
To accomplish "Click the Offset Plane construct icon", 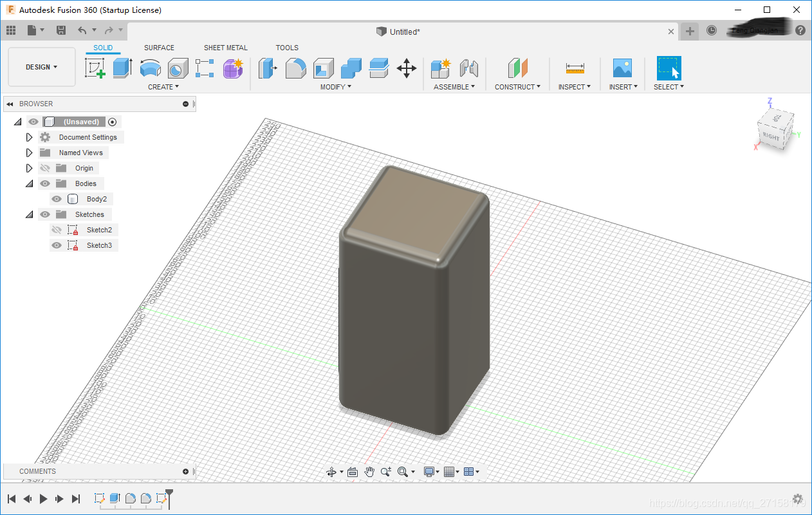I will pos(517,68).
